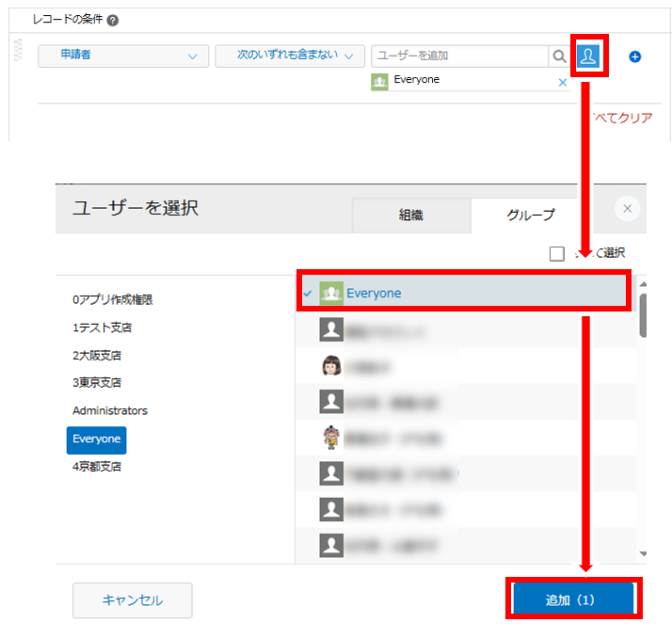Close the user selection dialog

(x=628, y=209)
